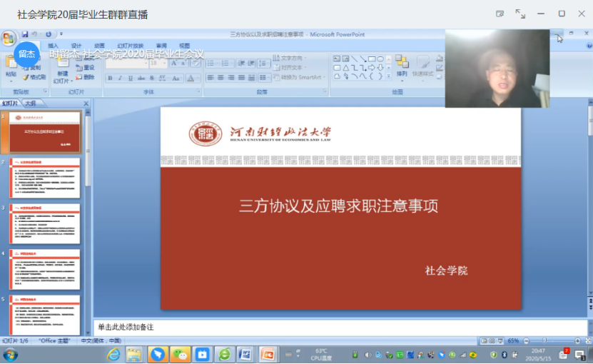
Task: Toggle text Shadow S formatting
Action: click(152, 79)
